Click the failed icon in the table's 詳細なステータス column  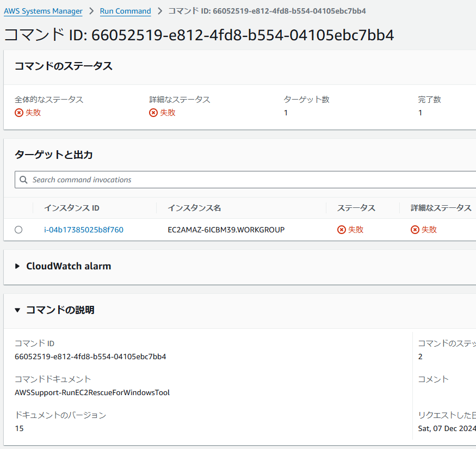tap(415, 230)
